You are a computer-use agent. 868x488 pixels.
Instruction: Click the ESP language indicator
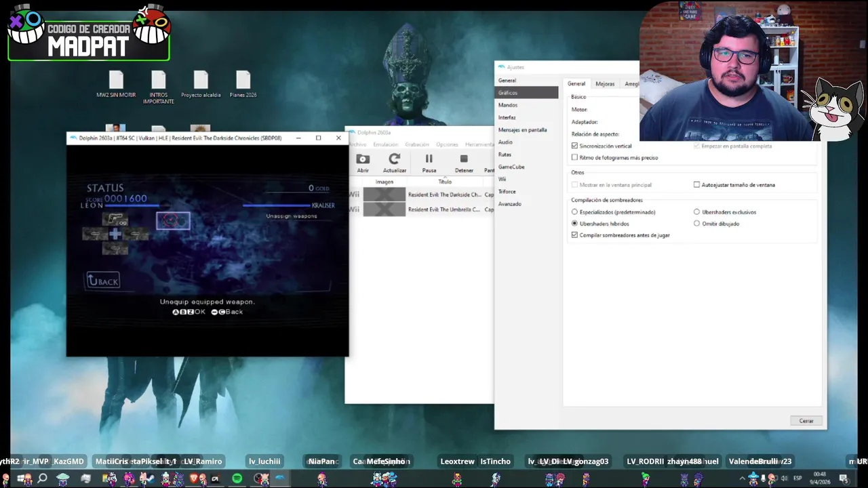798,479
